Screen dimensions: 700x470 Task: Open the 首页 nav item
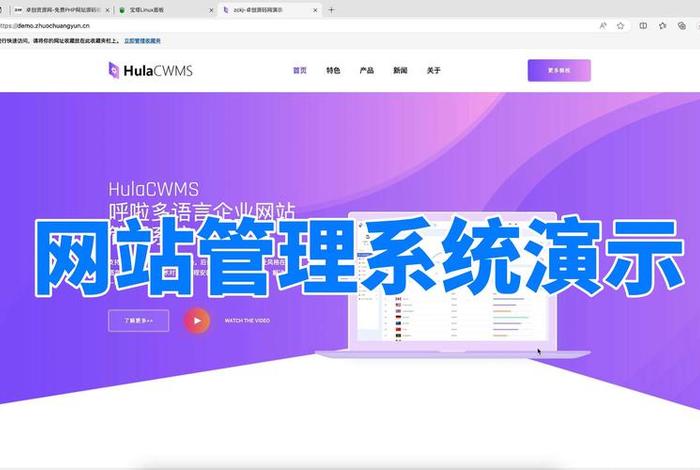(300, 71)
